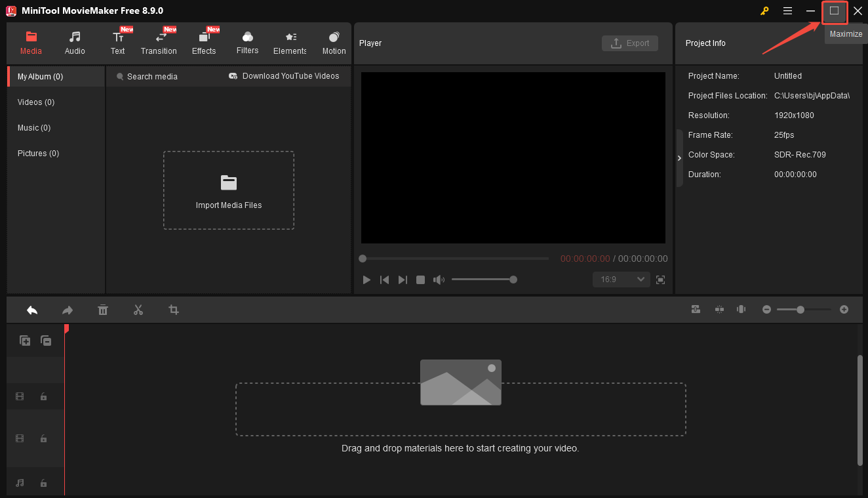Go to the Effects tab

click(x=204, y=43)
